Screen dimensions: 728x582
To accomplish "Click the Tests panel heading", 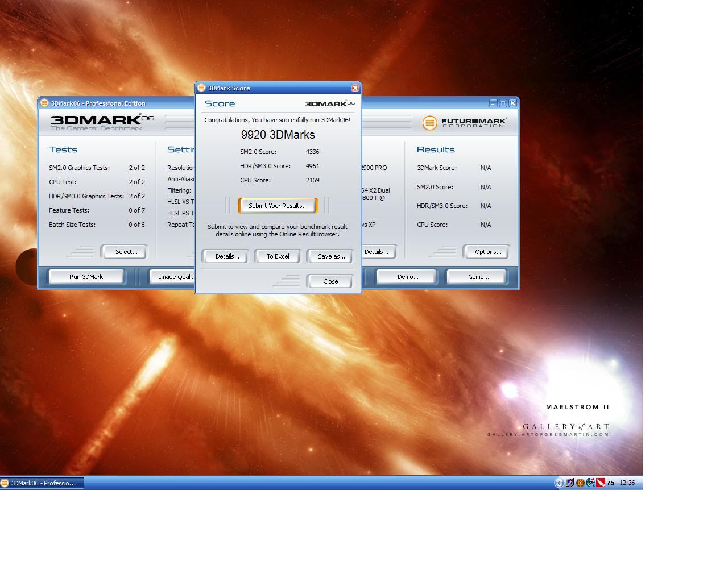I will click(x=63, y=149).
